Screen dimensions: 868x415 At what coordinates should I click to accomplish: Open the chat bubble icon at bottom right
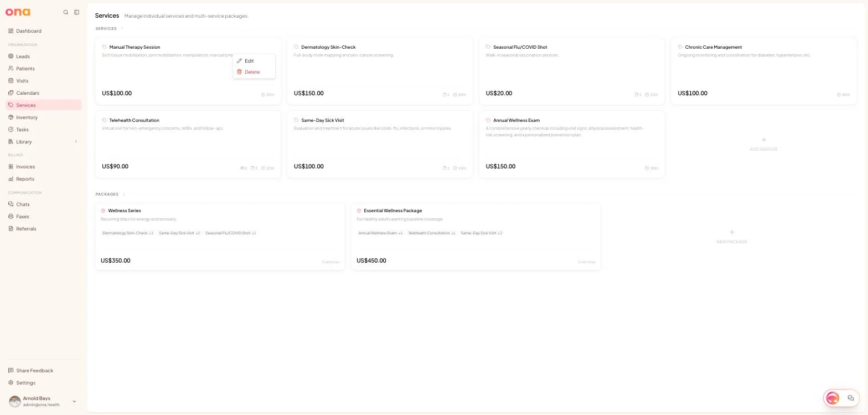point(851,398)
